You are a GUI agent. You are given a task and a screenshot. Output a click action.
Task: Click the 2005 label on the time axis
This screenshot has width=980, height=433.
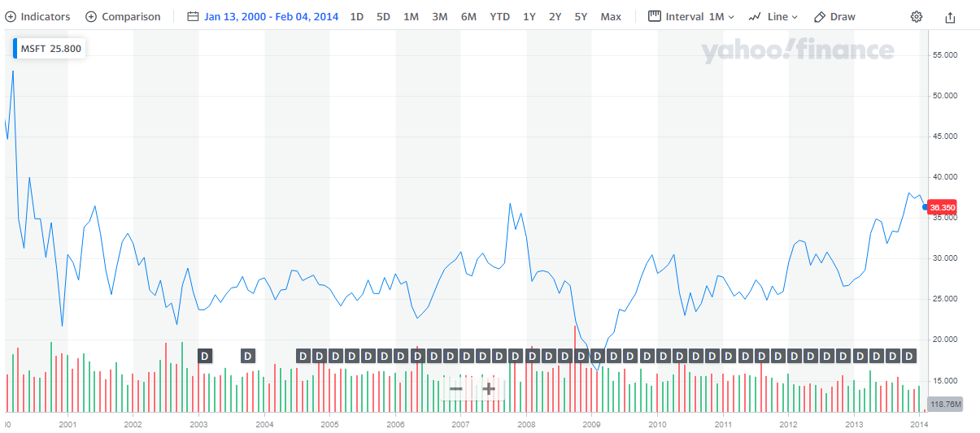click(329, 424)
